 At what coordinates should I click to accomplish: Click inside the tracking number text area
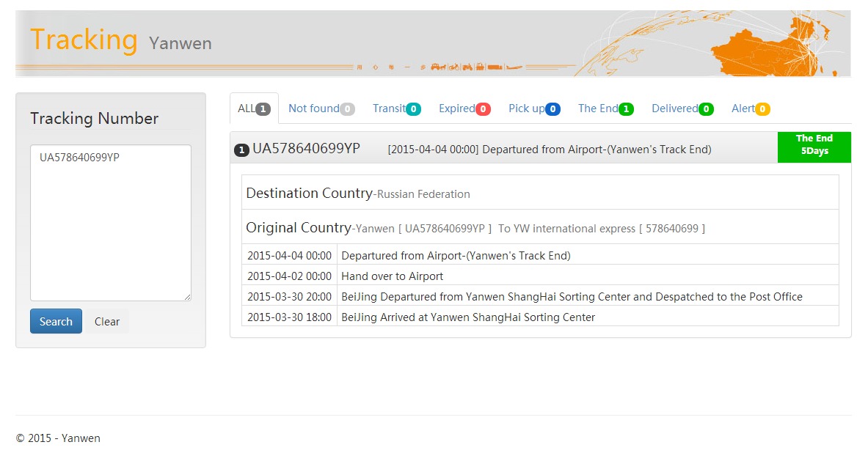[x=110, y=222]
